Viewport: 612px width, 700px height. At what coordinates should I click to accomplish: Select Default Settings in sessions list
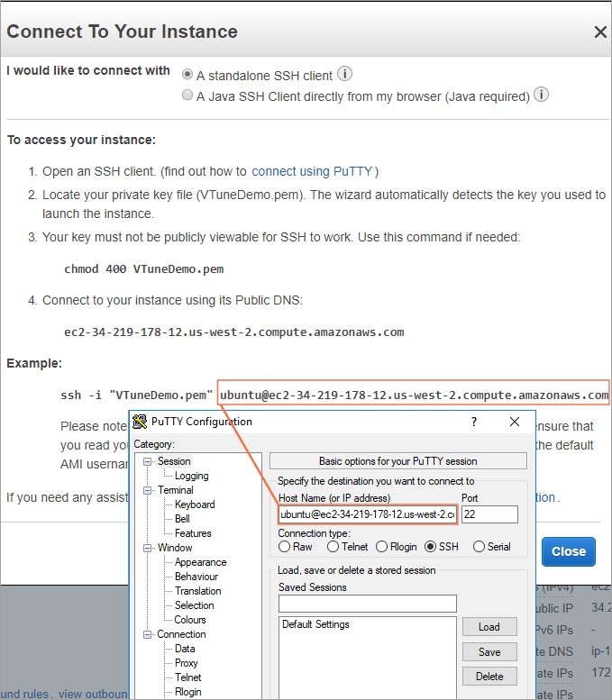pyautogui.click(x=315, y=624)
